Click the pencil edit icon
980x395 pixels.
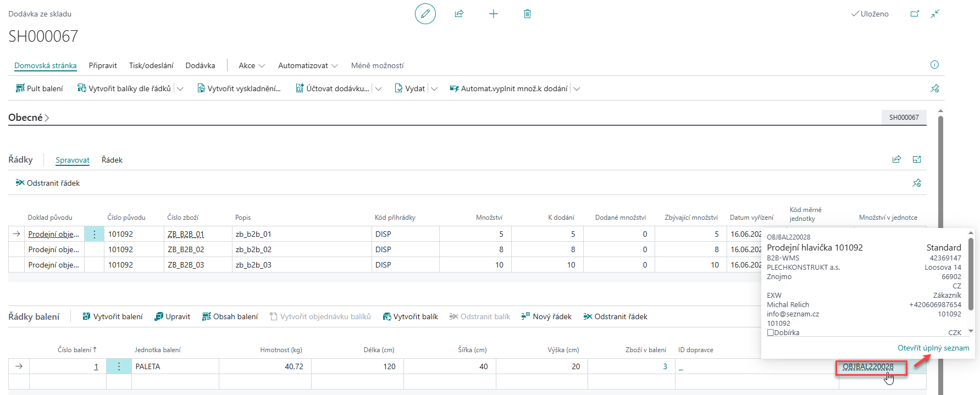pos(425,14)
